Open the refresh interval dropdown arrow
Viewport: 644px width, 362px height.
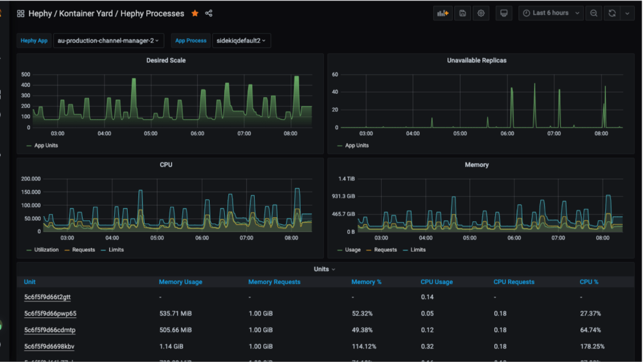click(627, 13)
